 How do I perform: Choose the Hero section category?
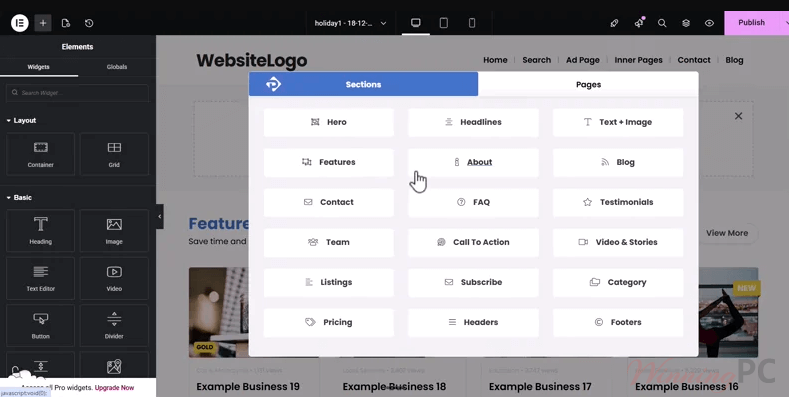[x=329, y=122]
